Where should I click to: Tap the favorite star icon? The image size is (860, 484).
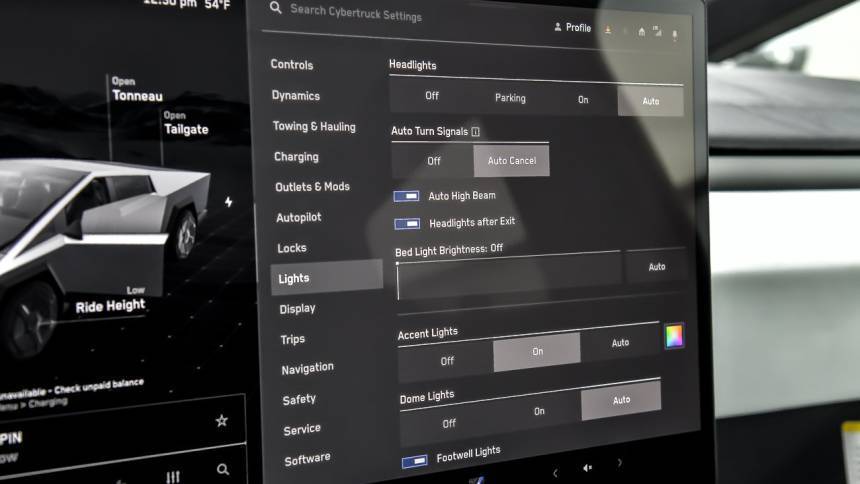click(x=222, y=421)
